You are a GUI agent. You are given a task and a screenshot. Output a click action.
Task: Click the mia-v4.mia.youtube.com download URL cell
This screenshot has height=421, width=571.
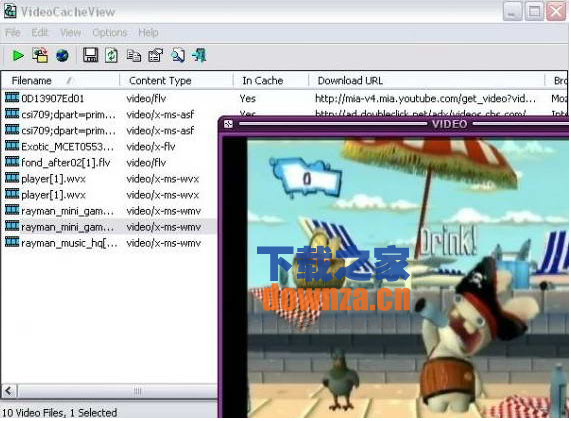pyautogui.click(x=425, y=98)
